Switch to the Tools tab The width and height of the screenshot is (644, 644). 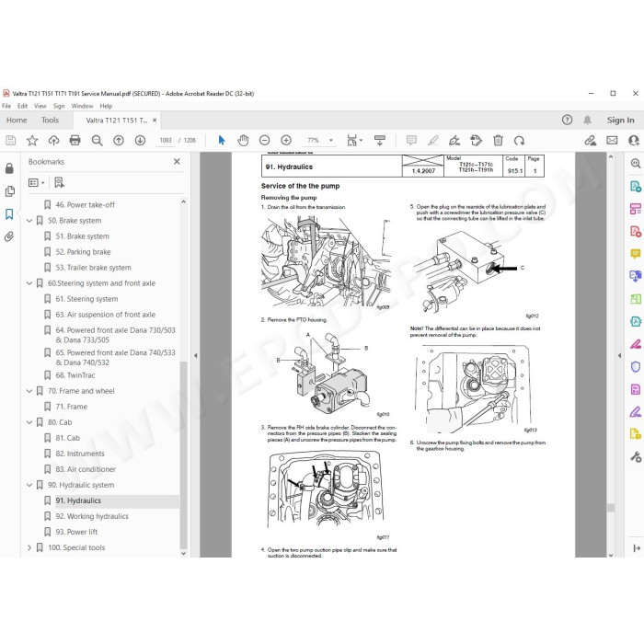(50, 120)
